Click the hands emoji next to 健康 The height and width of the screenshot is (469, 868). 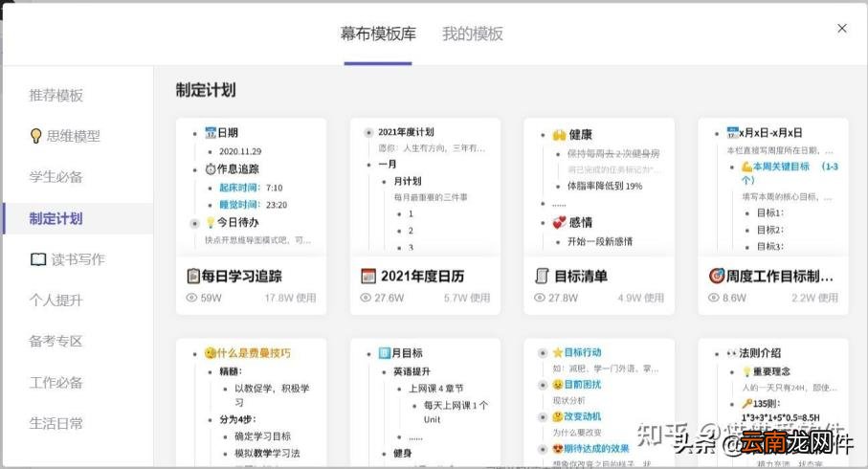point(559,135)
